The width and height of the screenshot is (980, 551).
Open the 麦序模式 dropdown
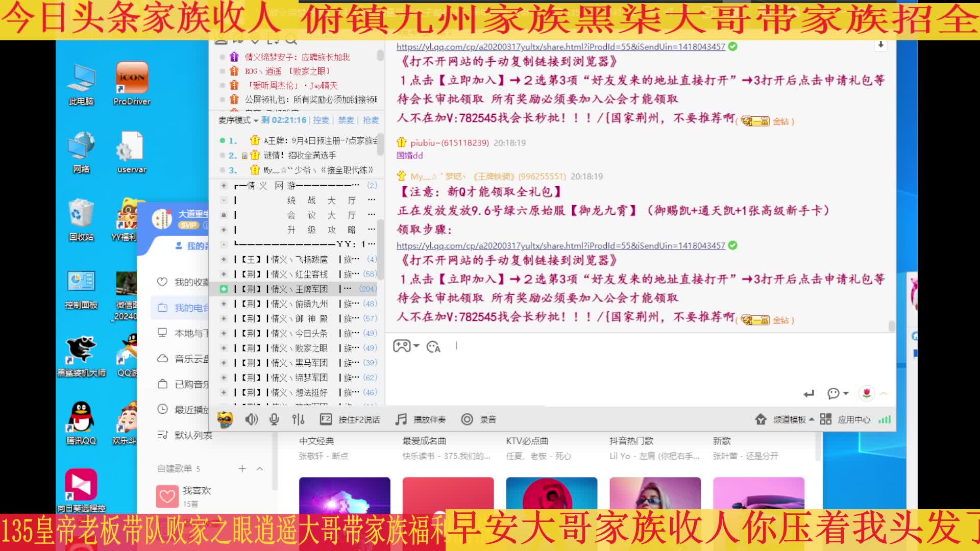[238, 120]
